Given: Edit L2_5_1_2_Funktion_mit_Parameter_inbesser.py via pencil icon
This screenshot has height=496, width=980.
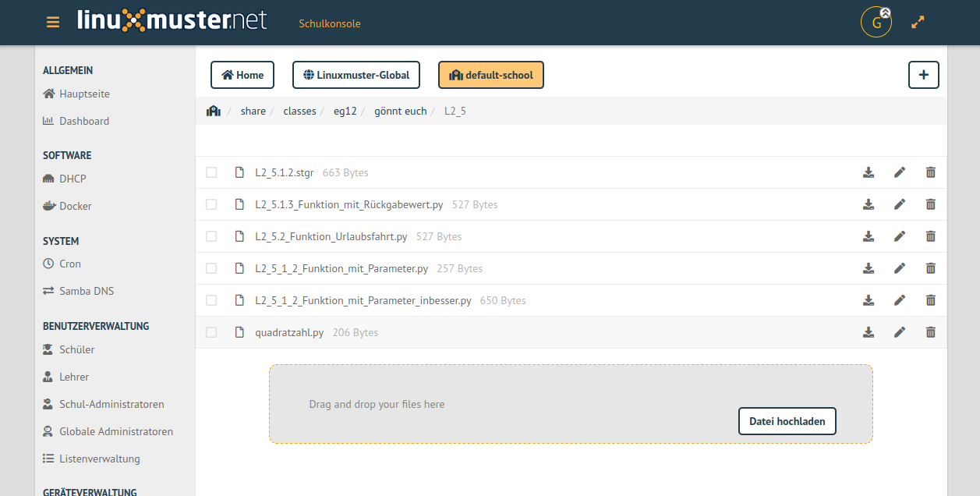Looking at the screenshot, I should point(900,300).
